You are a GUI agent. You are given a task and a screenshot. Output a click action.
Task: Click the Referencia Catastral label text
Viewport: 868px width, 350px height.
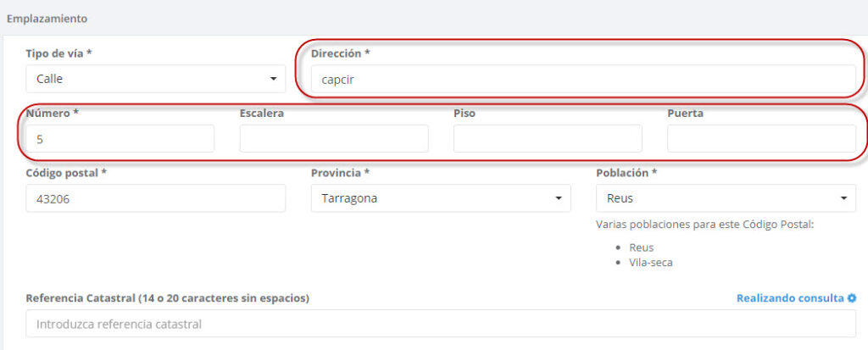[168, 298]
